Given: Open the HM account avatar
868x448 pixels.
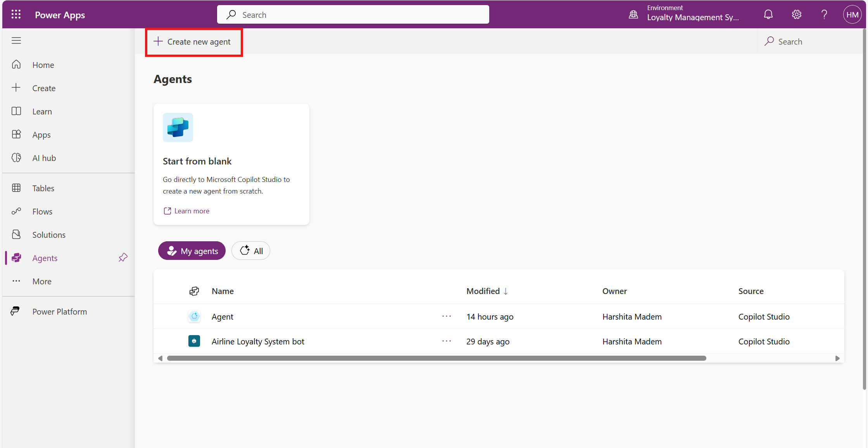Looking at the screenshot, I should (852, 15).
